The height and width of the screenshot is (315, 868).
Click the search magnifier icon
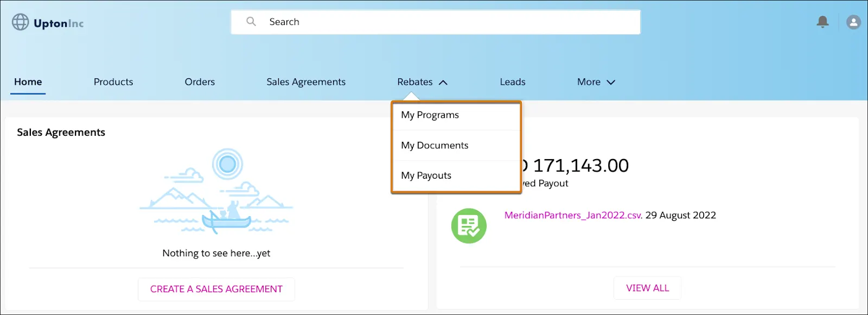[251, 22]
